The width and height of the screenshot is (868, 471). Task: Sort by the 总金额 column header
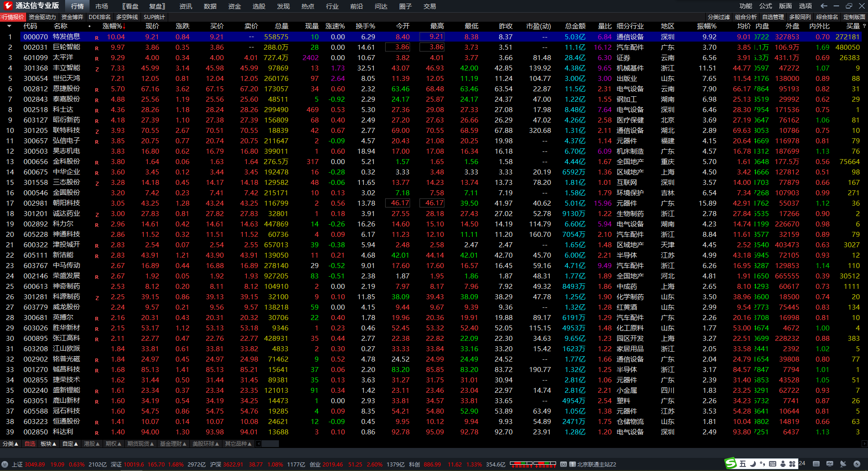tap(575, 26)
